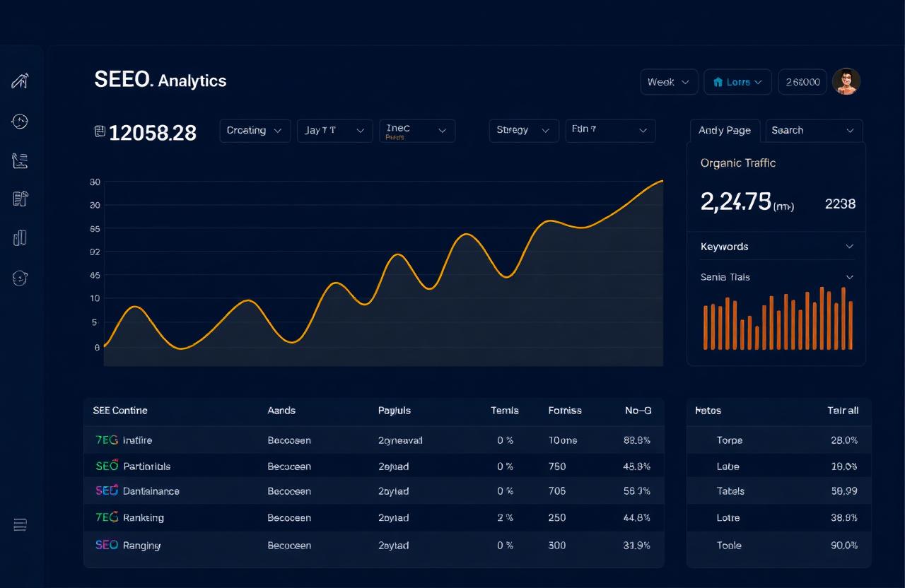This screenshot has width=905, height=588.
Task: Select the Inatfiire row name
Action: click(x=137, y=440)
